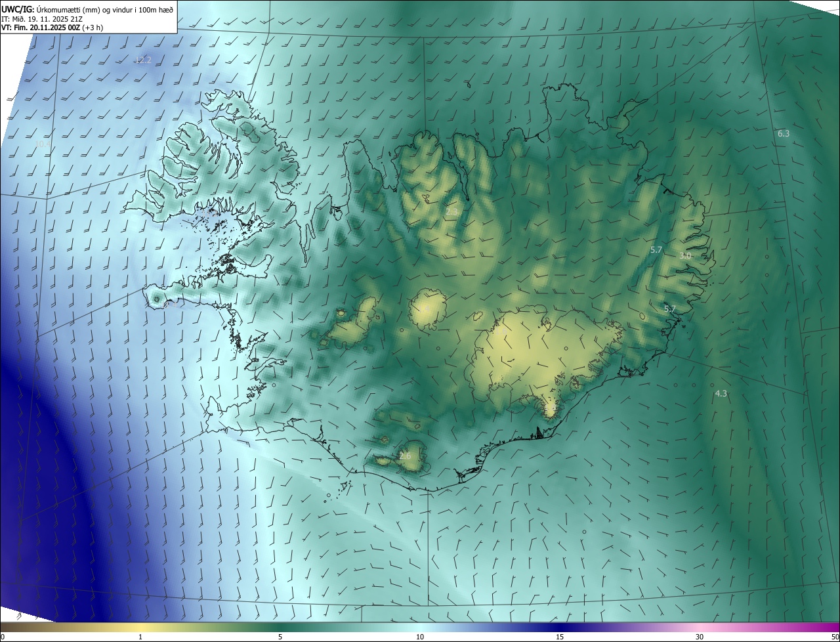Click the 4.3 value label off the coast
Viewport: 840px width, 642px height.
point(721,393)
